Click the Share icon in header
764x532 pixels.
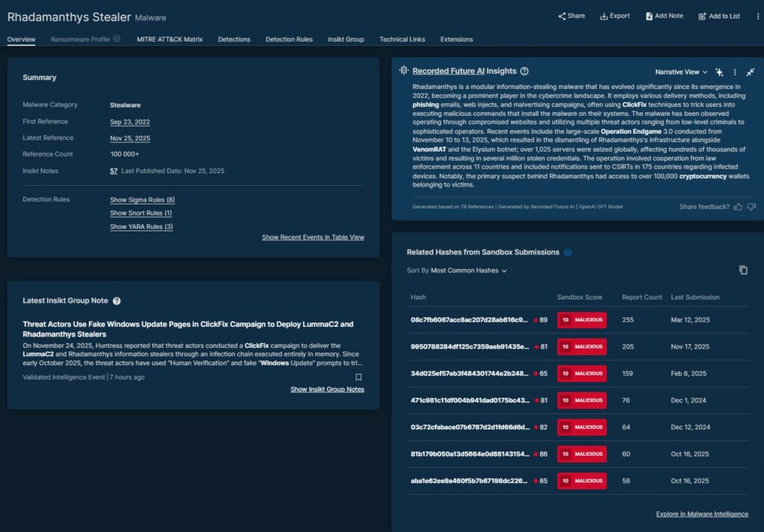(562, 16)
